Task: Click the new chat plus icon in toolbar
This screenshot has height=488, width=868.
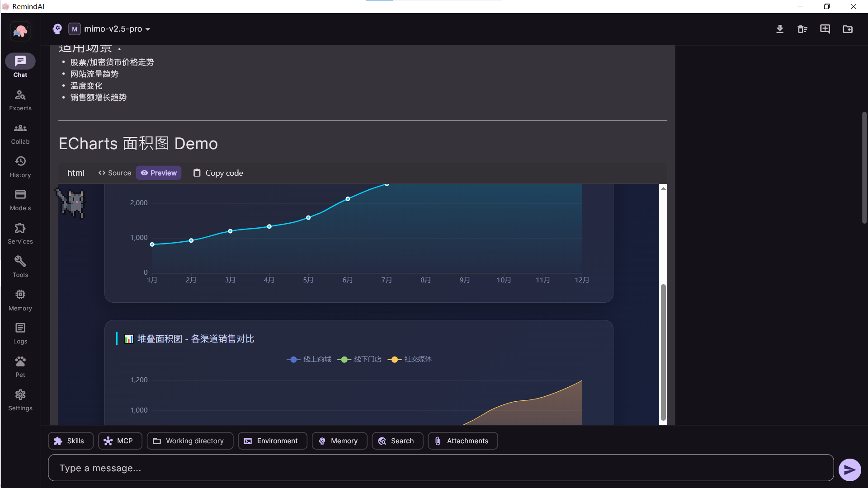Action: pos(825,29)
